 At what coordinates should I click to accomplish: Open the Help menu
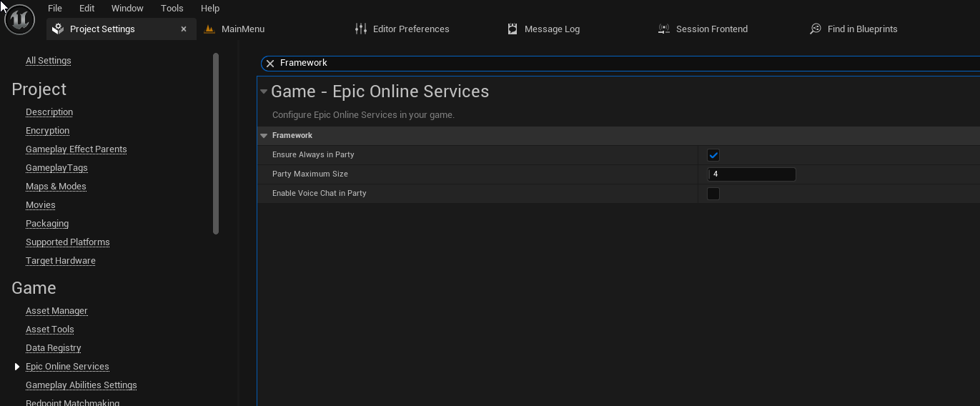click(210, 9)
